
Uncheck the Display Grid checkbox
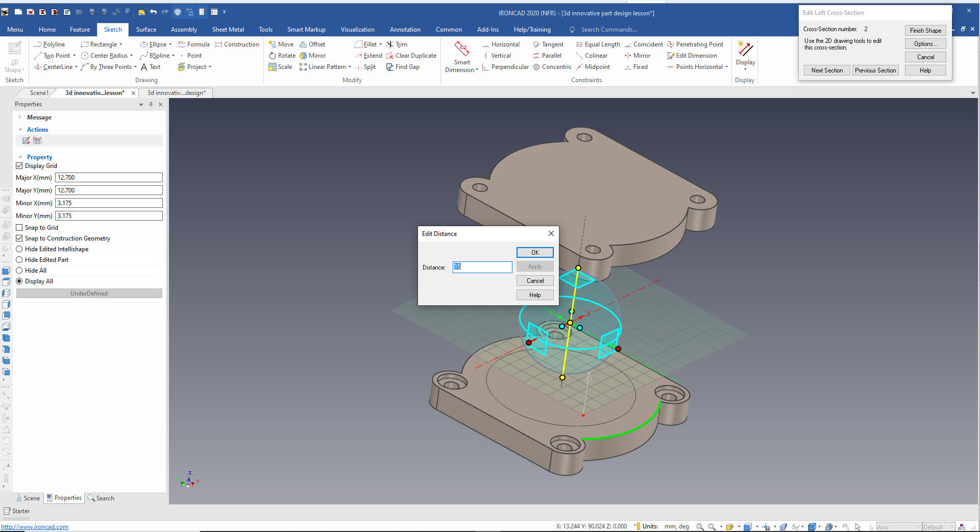pos(19,166)
